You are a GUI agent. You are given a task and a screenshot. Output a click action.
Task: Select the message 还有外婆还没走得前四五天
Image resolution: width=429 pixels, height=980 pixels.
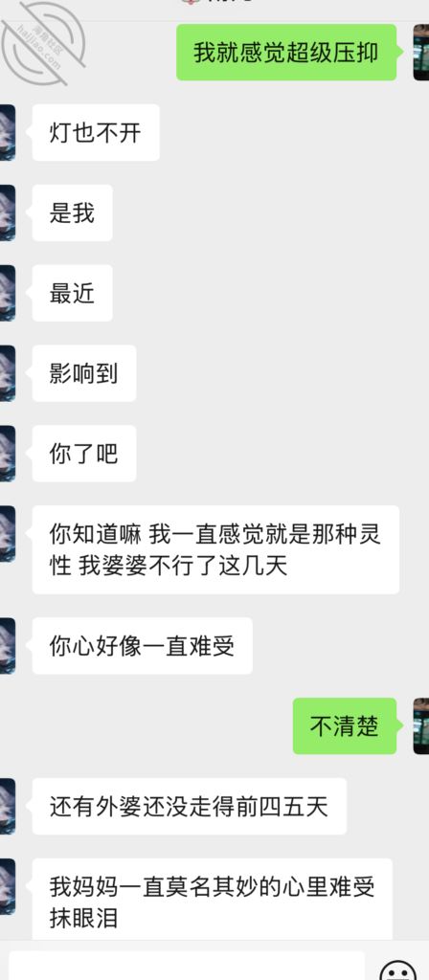189,806
